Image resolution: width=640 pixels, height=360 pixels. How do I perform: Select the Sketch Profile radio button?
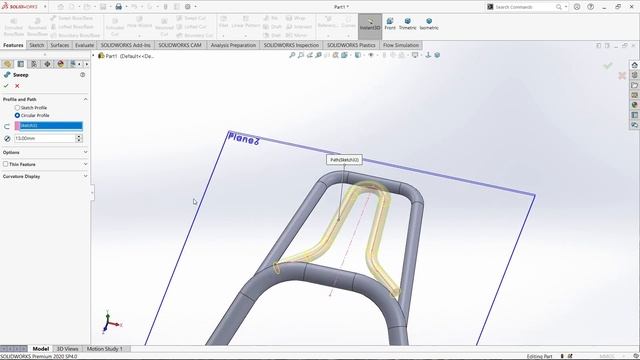pyautogui.click(x=17, y=108)
